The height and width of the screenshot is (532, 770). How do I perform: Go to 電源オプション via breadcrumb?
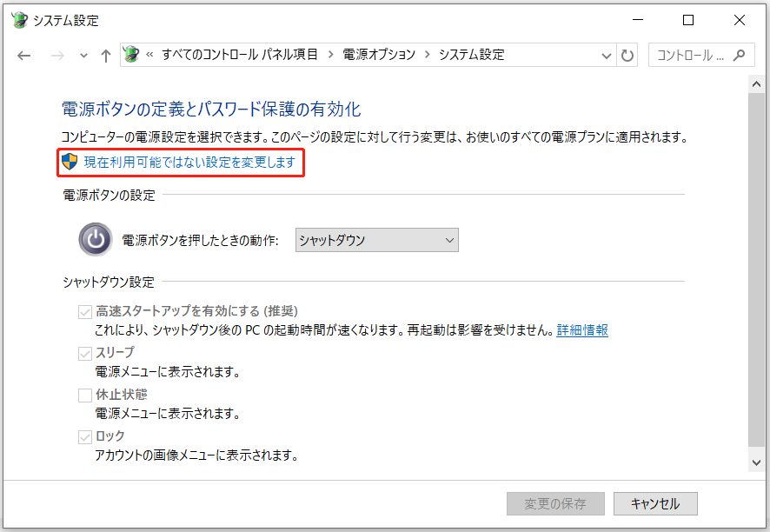(377, 54)
